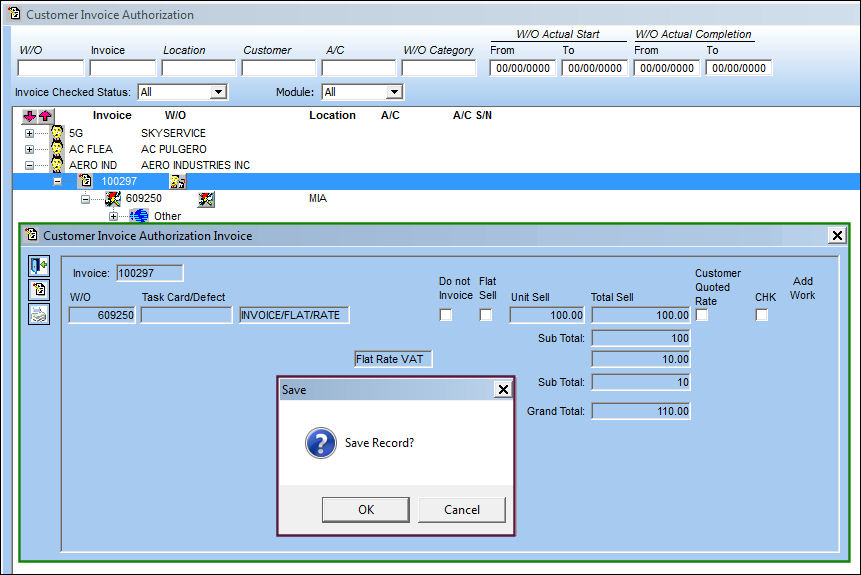This screenshot has height=575, width=861.
Task: Select the AERO INDUSTRIES INC row text
Action: (195, 165)
